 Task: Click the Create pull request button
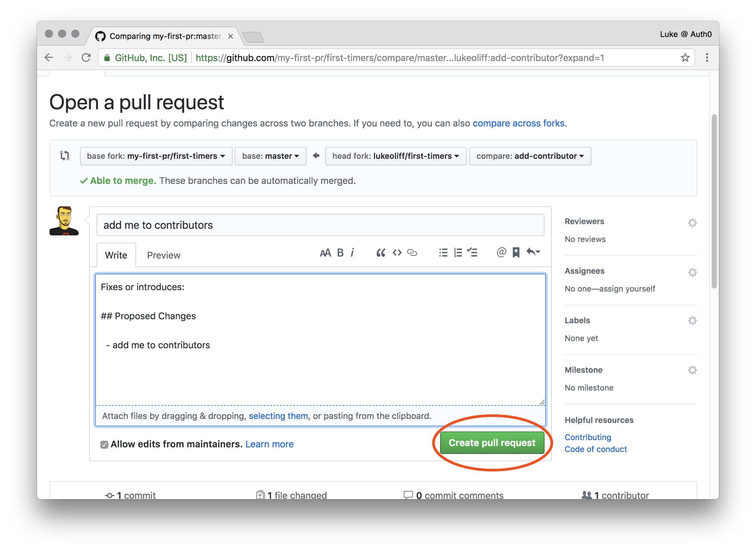pyautogui.click(x=492, y=443)
